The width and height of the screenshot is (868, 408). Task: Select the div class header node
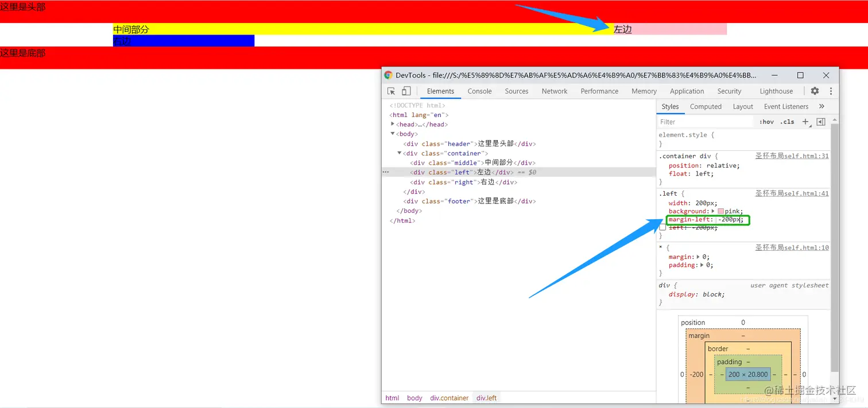coord(470,143)
